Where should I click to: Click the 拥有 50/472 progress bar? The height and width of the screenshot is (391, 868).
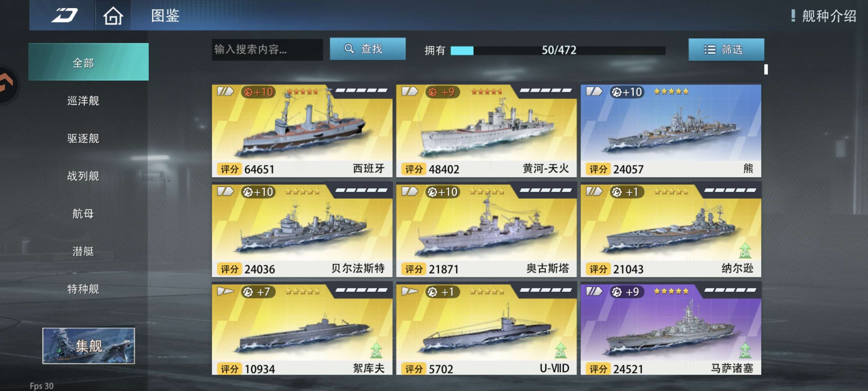click(x=558, y=51)
